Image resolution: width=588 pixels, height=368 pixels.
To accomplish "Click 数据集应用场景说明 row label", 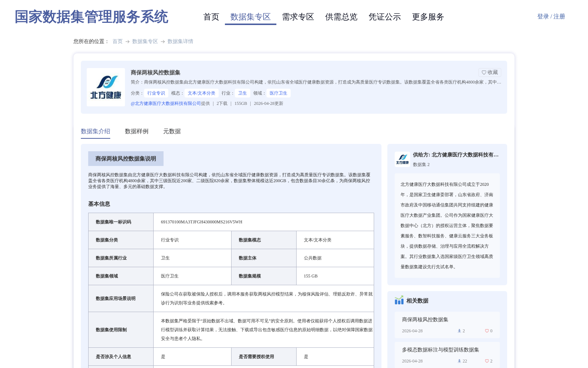I will coord(116,298).
